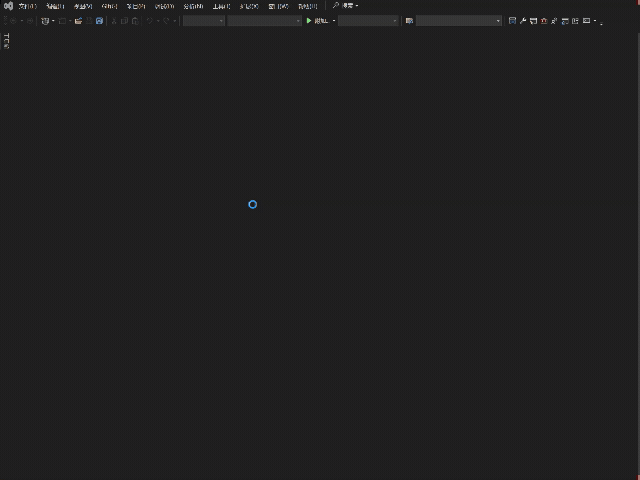Viewport: 640px width, 480px height.
Task: Open the 文件 (File) menu
Action: pos(27,6)
